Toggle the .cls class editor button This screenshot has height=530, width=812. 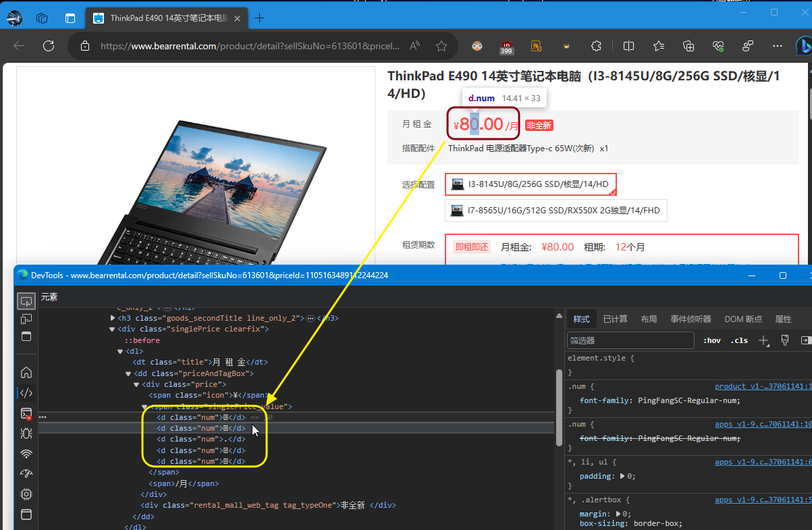point(739,340)
